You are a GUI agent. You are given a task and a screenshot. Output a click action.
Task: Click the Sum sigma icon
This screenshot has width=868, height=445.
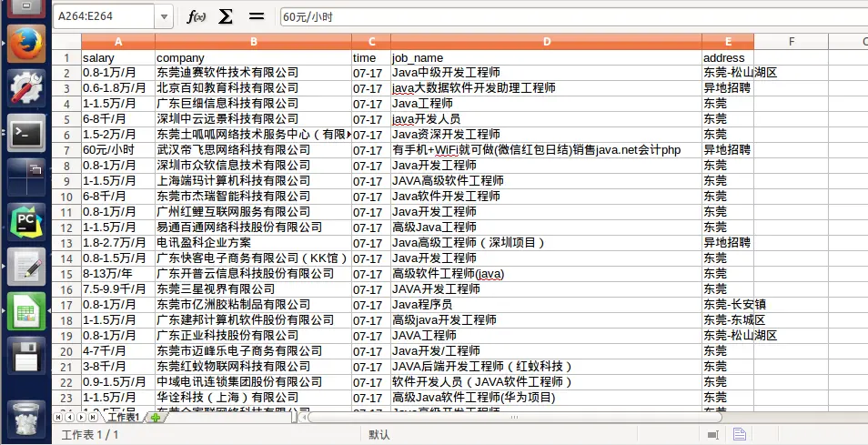point(225,16)
